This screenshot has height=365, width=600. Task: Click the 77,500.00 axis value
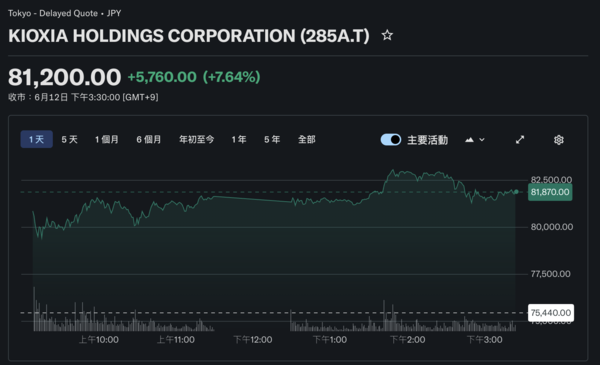click(550, 274)
